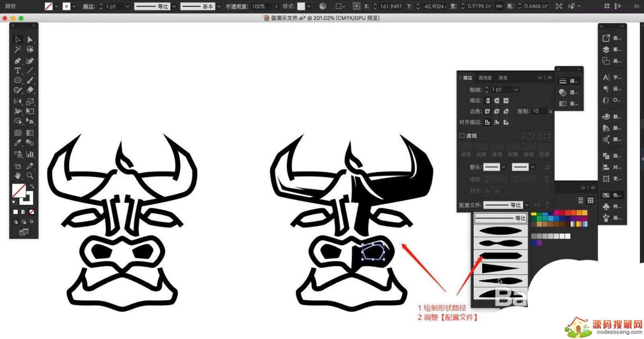Open the 不透明度 opacity flyout arrow
This screenshot has height=339, width=644.
coord(277,6)
